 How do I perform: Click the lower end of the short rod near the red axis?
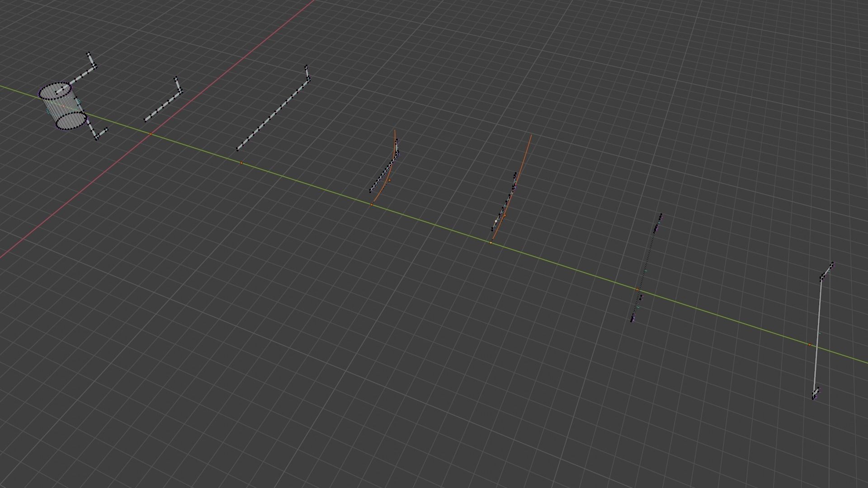(145, 120)
